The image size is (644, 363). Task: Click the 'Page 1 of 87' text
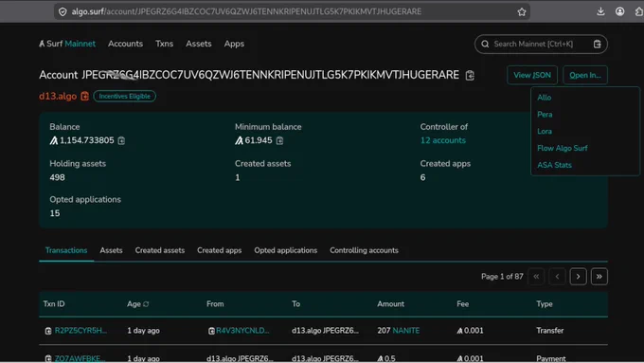(x=502, y=277)
